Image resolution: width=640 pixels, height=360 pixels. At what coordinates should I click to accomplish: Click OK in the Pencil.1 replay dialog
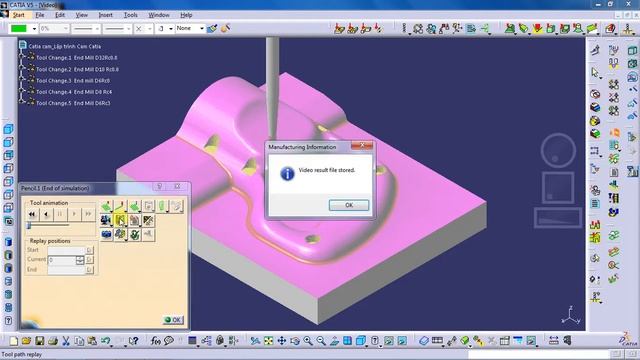coord(173,320)
